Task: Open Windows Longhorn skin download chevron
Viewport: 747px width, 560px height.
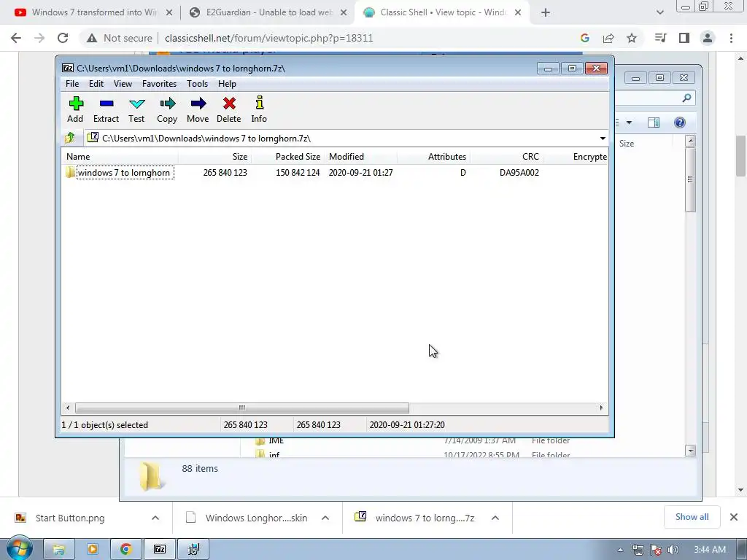Action: 325,518
